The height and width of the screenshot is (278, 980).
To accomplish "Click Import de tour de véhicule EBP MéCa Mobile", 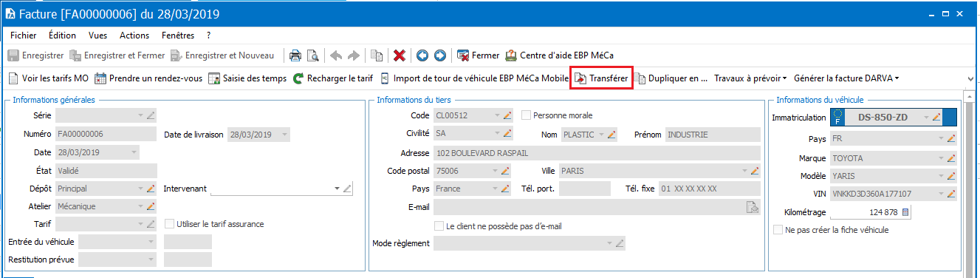I will point(474,78).
